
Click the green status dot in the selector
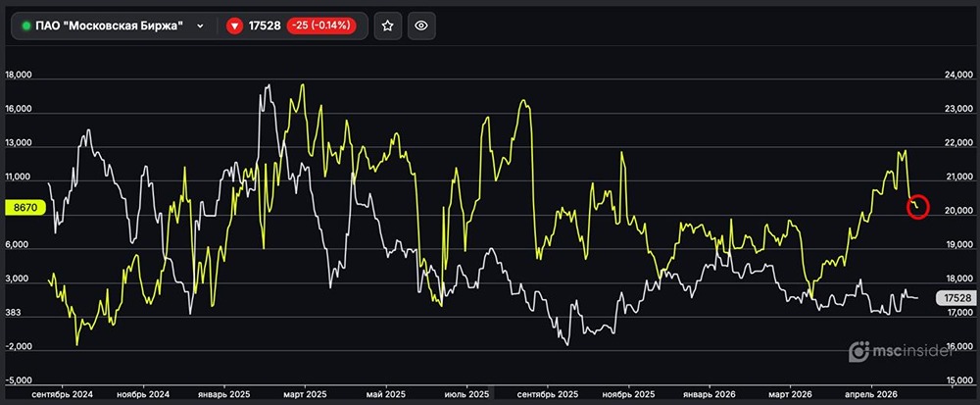[x=26, y=25]
